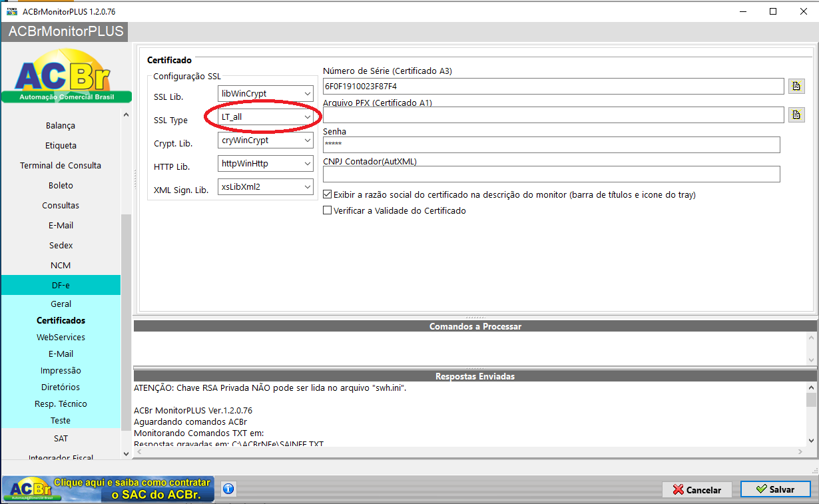Click Respostas Enviadas horizontal scroll right arrow
The width and height of the screenshot is (819, 504).
801,451
